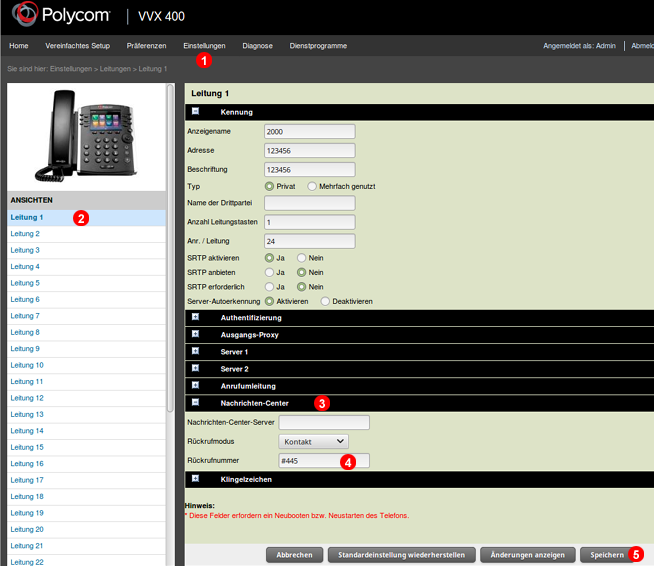Expand the Anrufumleitung section
Image resolution: width=654 pixels, height=566 pixels.
(195, 385)
